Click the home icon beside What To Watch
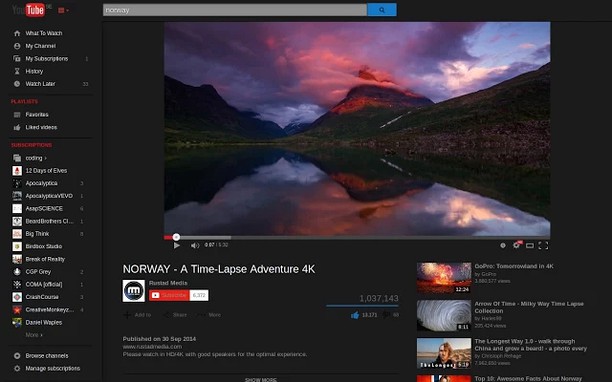The height and width of the screenshot is (382, 612). (17, 33)
